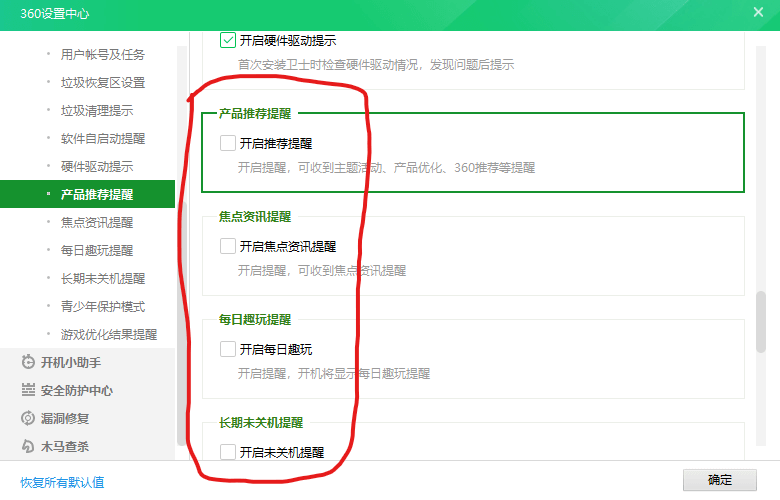
Task: Expand the 漏洞修复 category label
Action: pos(65,418)
